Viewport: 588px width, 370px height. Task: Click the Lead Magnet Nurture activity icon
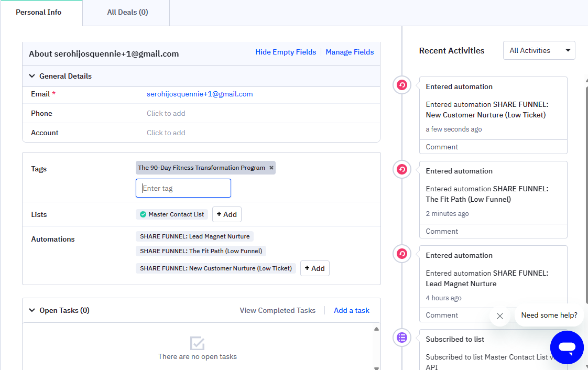pos(402,254)
